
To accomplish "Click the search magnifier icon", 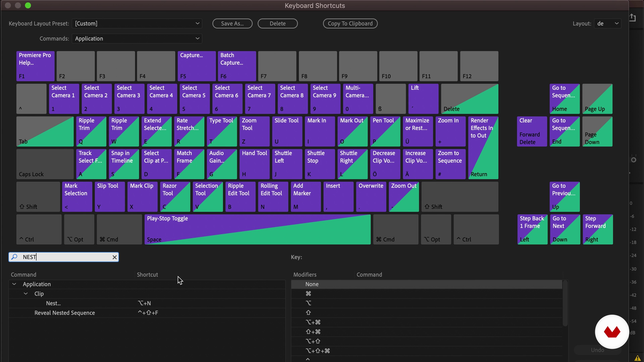I will click(14, 257).
